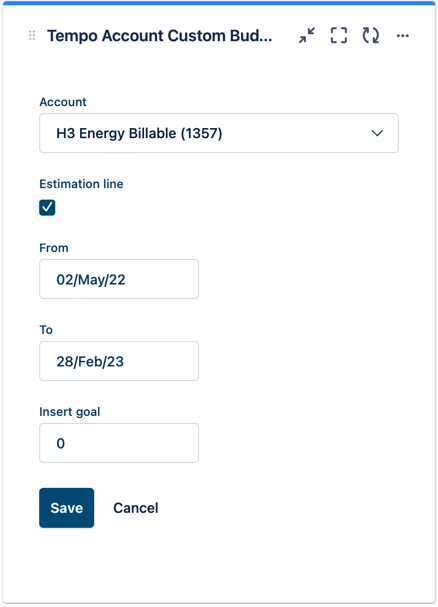The width and height of the screenshot is (438, 607).
Task: Save the gadget configuration
Action: click(x=67, y=508)
